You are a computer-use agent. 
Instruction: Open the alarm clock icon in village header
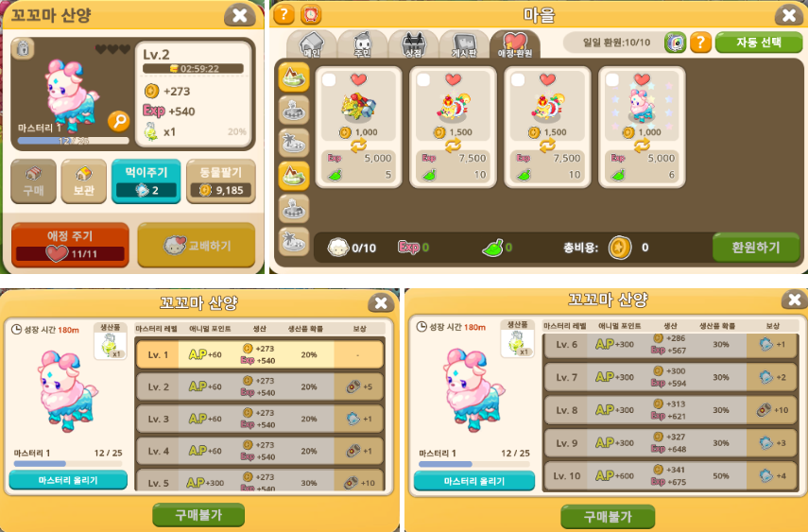pos(311,14)
